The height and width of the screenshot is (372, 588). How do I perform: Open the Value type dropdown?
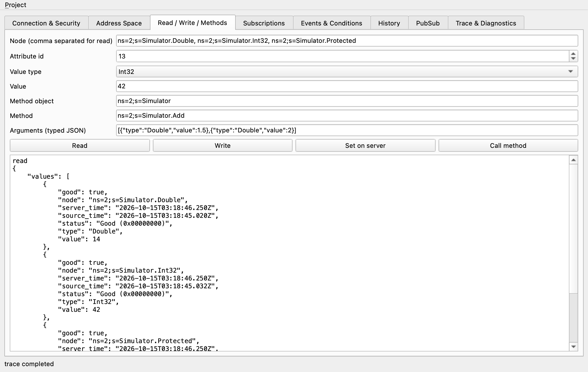pyautogui.click(x=347, y=71)
